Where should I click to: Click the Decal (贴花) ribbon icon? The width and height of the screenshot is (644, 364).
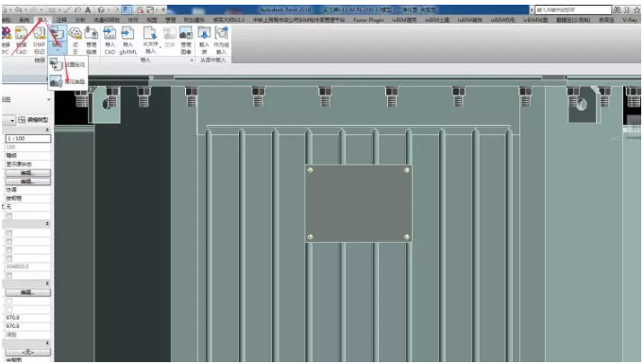point(57,34)
